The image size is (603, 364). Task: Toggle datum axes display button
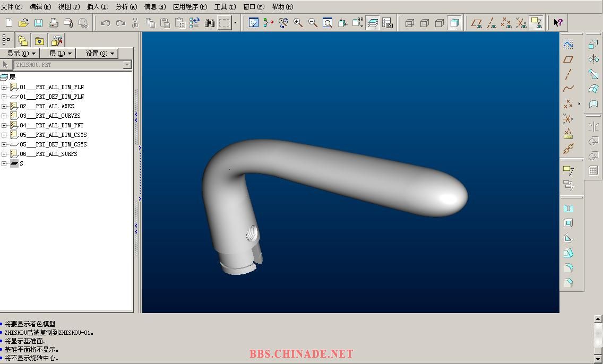coord(492,23)
